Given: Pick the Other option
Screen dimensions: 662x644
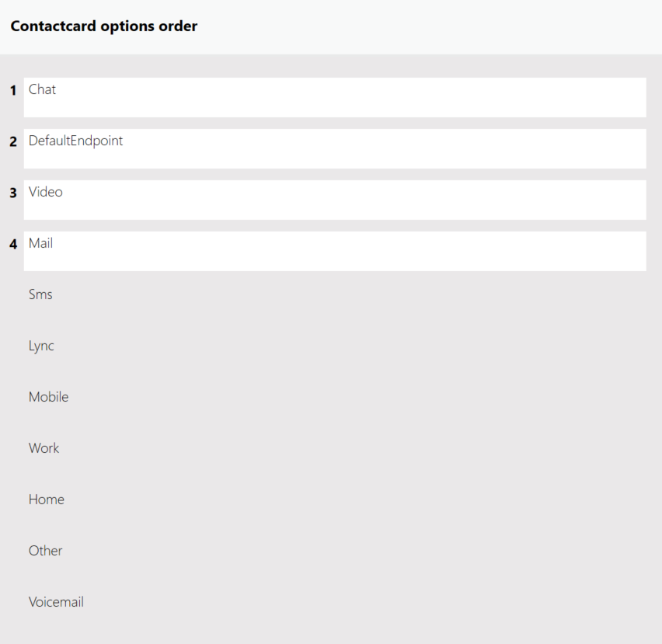Looking at the screenshot, I should point(45,551).
